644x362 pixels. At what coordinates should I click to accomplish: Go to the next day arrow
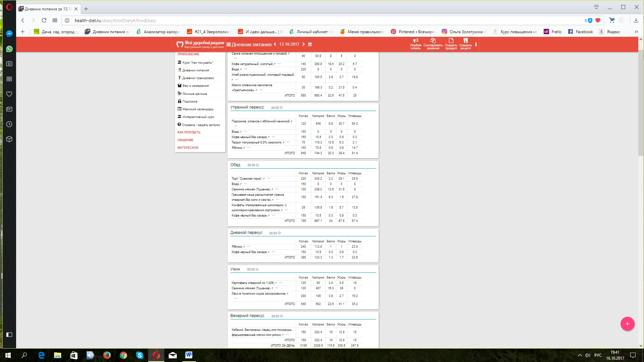click(304, 44)
